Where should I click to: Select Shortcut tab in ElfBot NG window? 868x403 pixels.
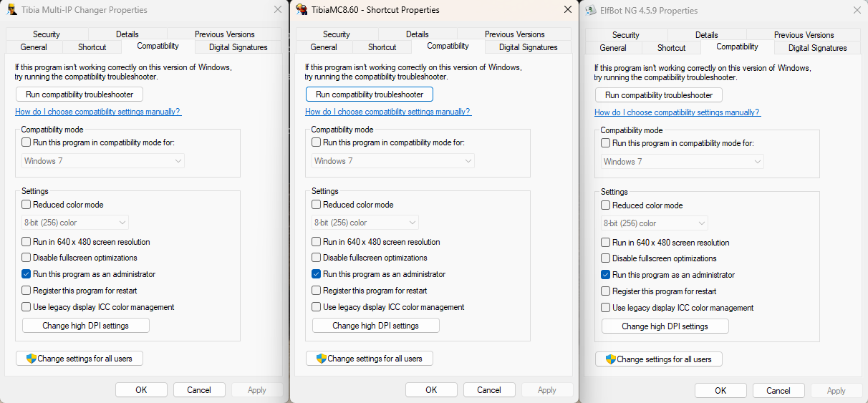(671, 48)
